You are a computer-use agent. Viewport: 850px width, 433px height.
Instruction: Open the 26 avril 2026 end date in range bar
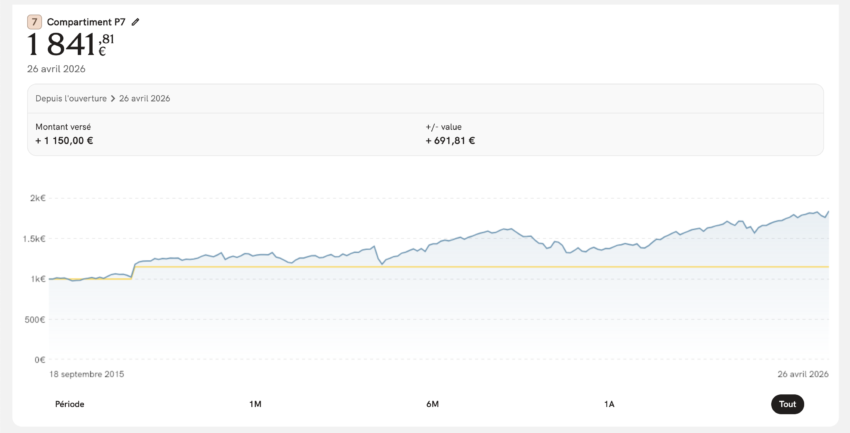click(x=145, y=99)
